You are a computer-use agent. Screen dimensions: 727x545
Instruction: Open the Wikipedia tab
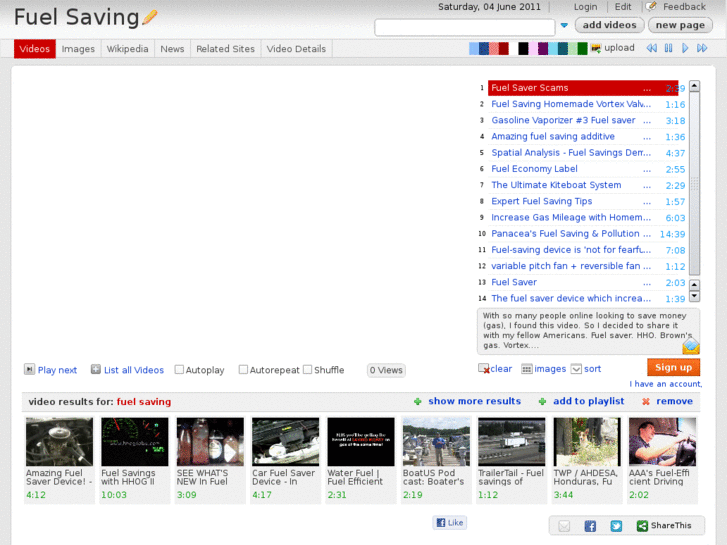(128, 49)
